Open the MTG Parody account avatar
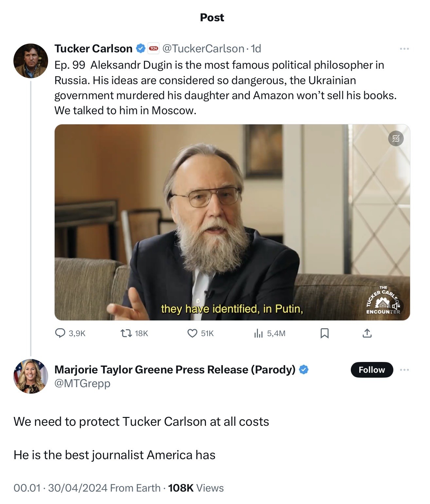The height and width of the screenshot is (504, 430). [31, 376]
